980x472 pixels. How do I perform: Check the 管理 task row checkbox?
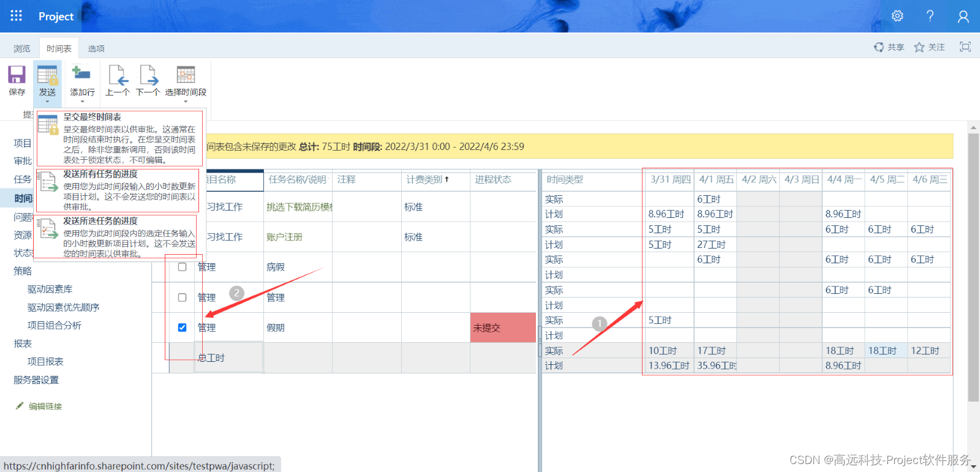pyautogui.click(x=182, y=298)
